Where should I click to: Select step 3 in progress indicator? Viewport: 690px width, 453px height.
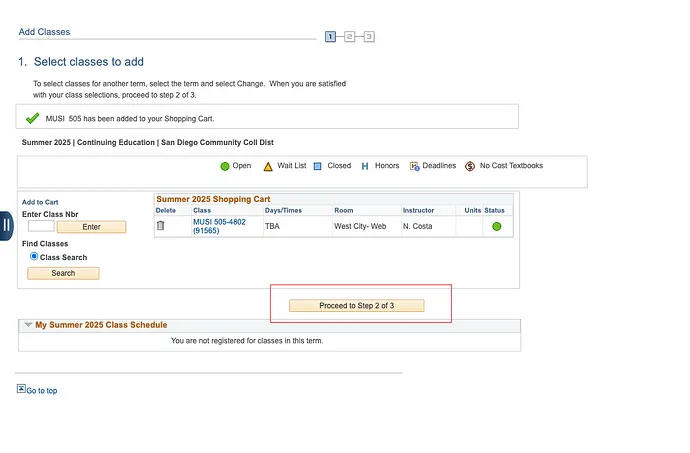[369, 37]
